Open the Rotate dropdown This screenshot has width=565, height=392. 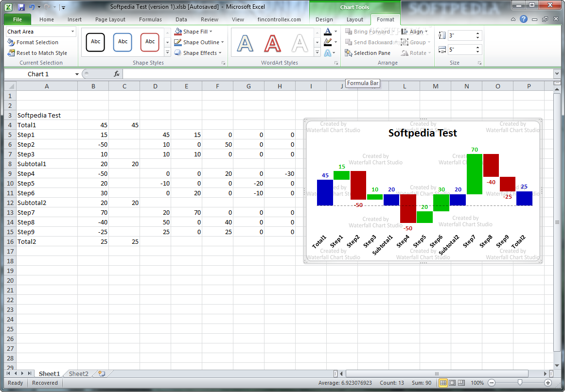(x=416, y=53)
